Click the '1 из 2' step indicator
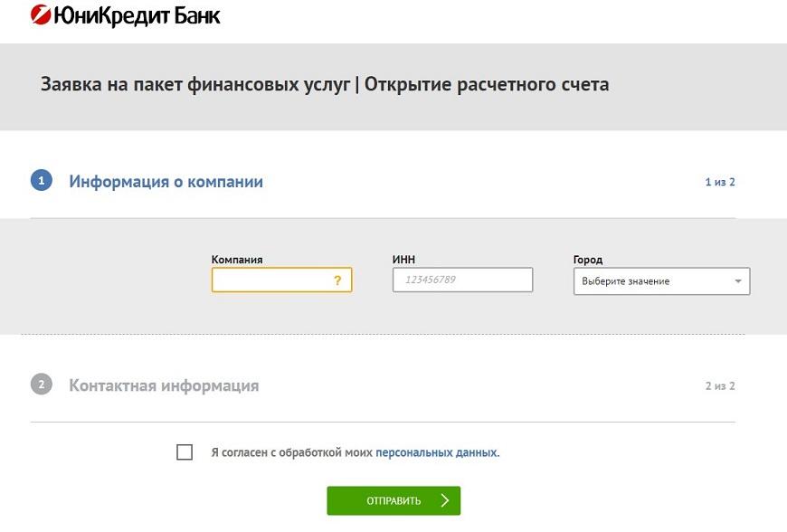The image size is (787, 532). coord(720,182)
